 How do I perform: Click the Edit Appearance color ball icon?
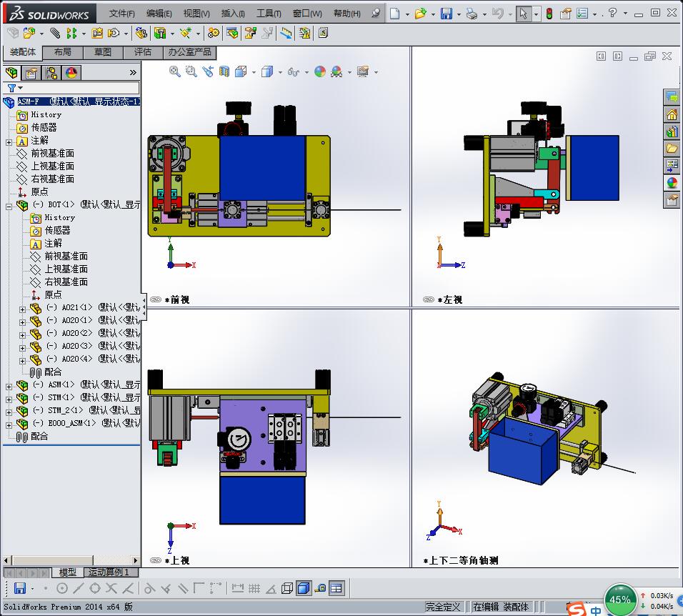pos(320,71)
